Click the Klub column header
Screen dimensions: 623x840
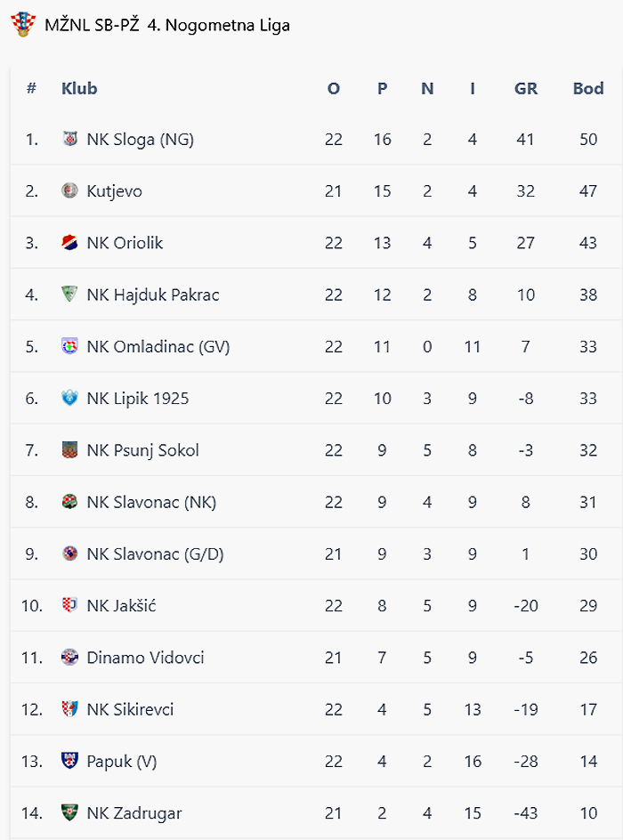tap(79, 88)
